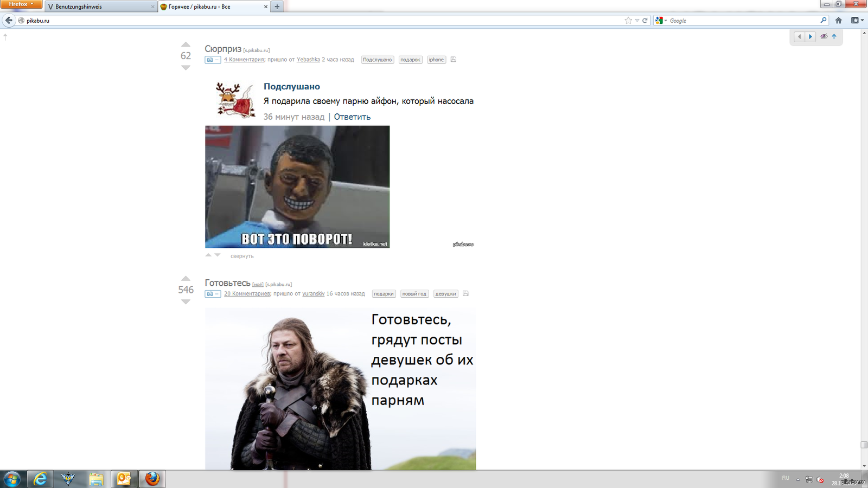Toggle the Готовьтесь post image view
Screen dimensions: 868x488
click(x=213, y=294)
